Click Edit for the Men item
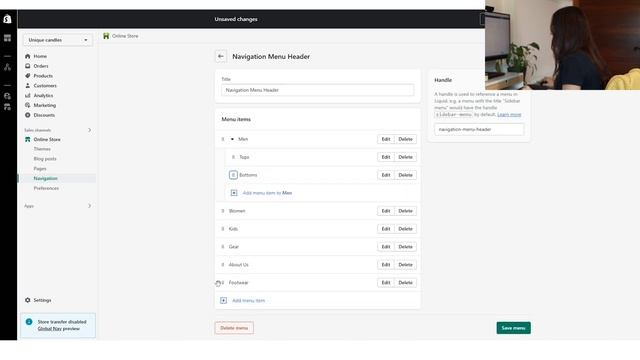The height and width of the screenshot is (360, 640). 386,139
